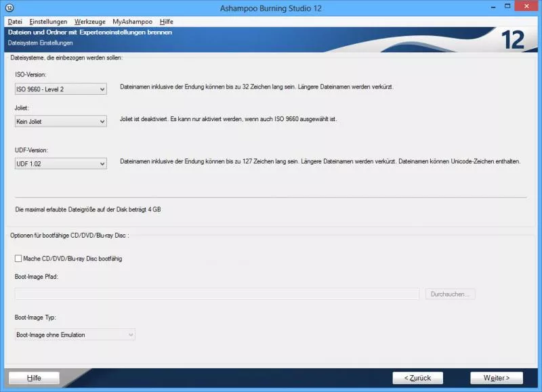Click the 'UDF-Version:' label

tap(31, 150)
